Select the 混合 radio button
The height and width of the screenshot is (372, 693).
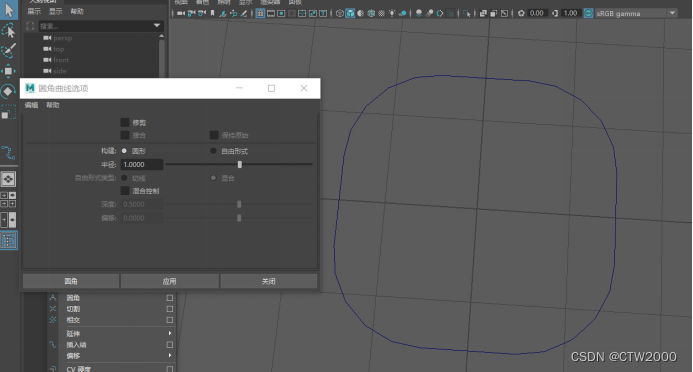(213, 178)
